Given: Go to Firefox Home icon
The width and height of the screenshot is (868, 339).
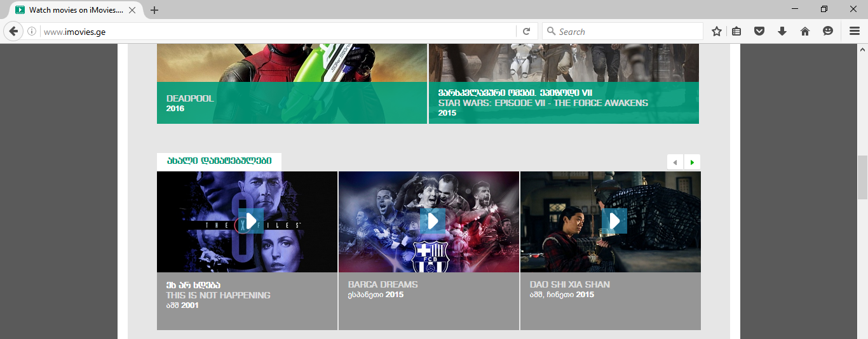Looking at the screenshot, I should pos(805,31).
